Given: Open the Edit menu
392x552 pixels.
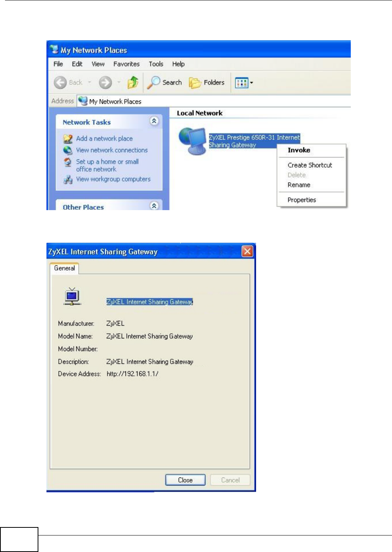Looking at the screenshot, I should pyautogui.click(x=77, y=64).
